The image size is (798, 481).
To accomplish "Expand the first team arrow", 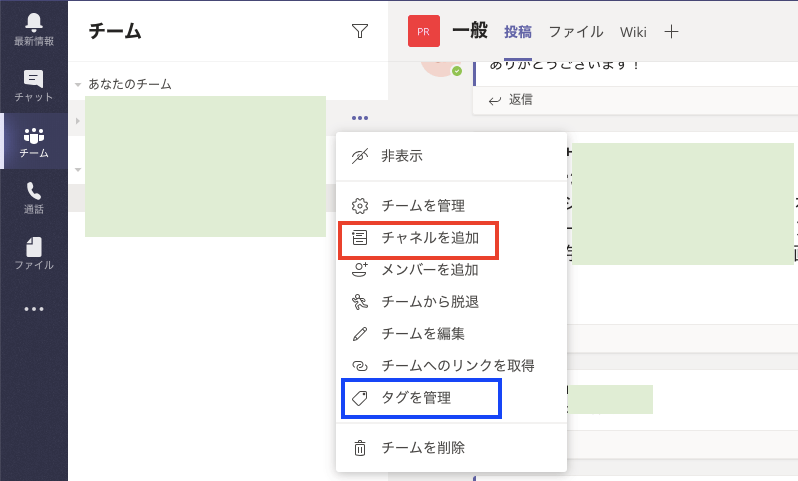I will pyautogui.click(x=78, y=121).
